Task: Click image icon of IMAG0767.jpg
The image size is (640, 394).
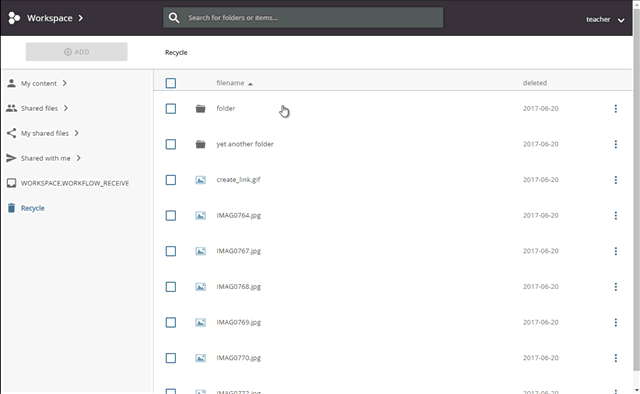Action: (200, 251)
